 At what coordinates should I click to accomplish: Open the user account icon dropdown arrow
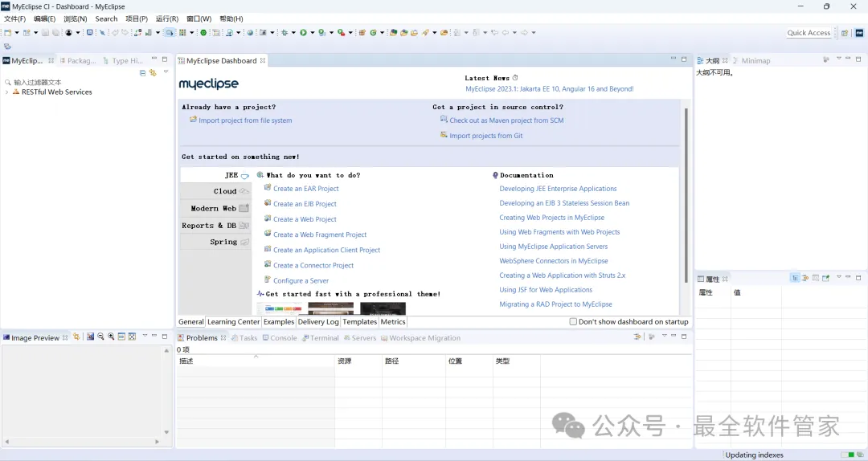coord(77,33)
